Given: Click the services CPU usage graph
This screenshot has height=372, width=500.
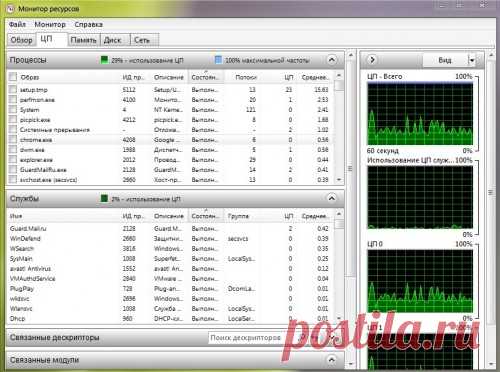Looking at the screenshot, I should (420, 197).
